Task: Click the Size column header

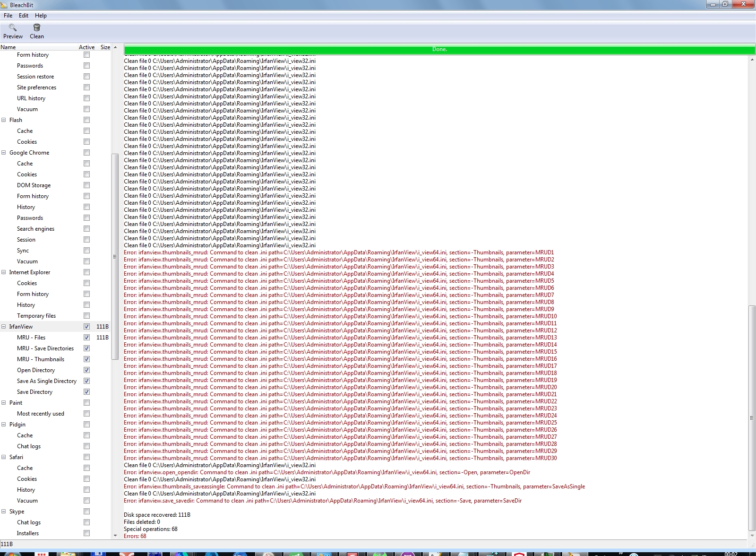Action: pos(105,47)
